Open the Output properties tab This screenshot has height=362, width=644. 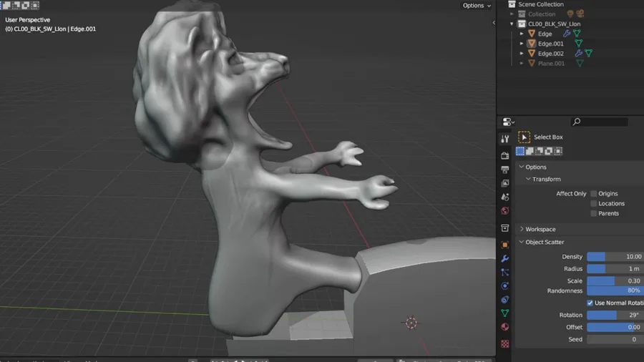(504, 170)
